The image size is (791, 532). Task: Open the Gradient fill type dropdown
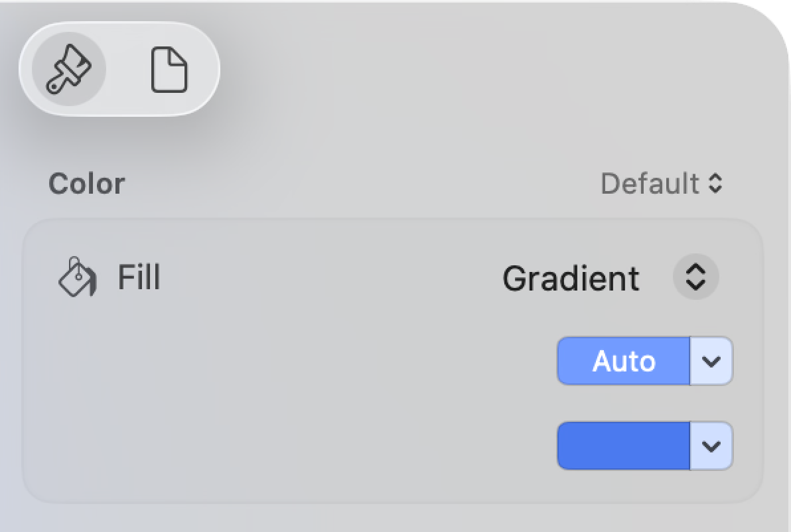(695, 277)
